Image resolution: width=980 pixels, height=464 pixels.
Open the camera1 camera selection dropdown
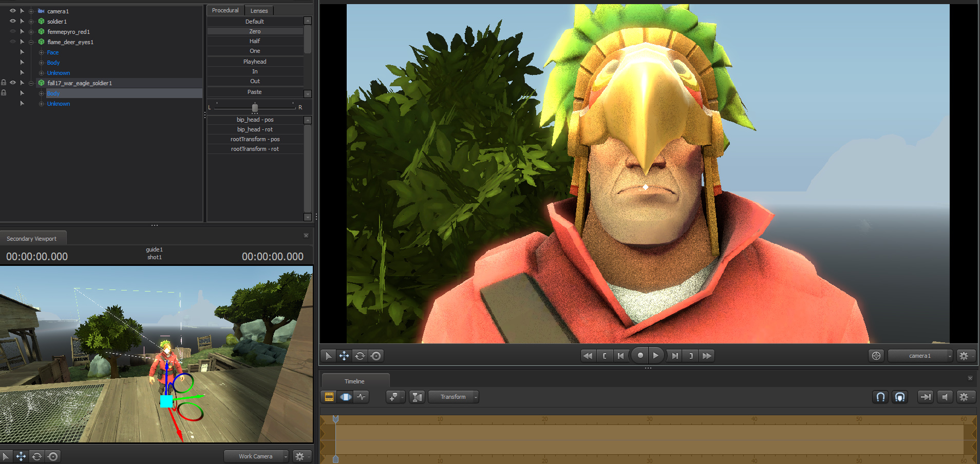(920, 356)
